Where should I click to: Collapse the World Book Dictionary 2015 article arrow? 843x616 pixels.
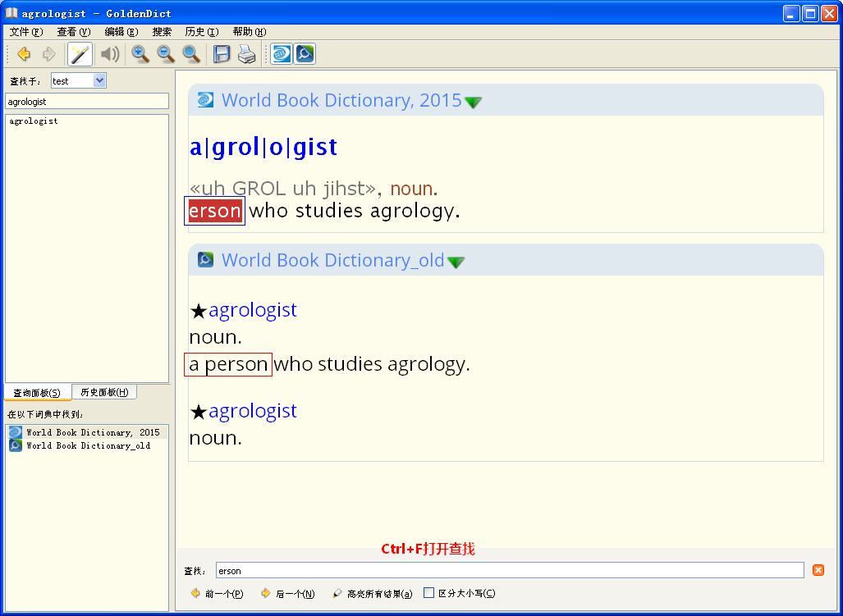(473, 102)
